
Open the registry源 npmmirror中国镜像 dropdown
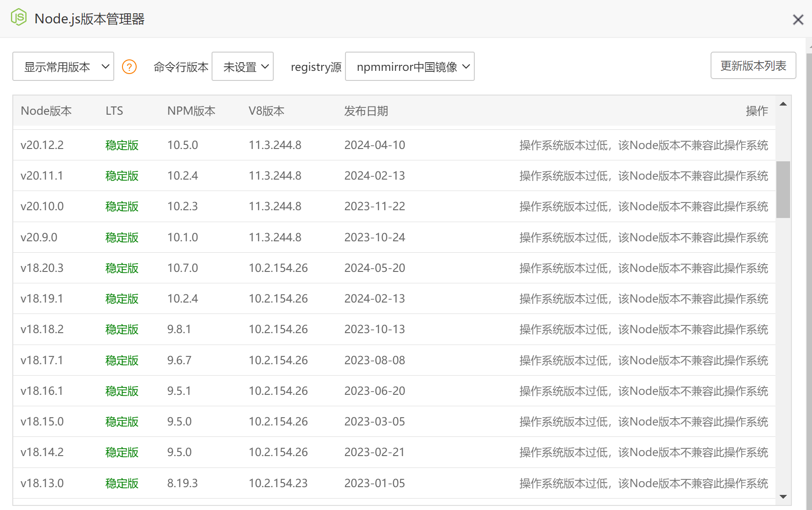(409, 67)
